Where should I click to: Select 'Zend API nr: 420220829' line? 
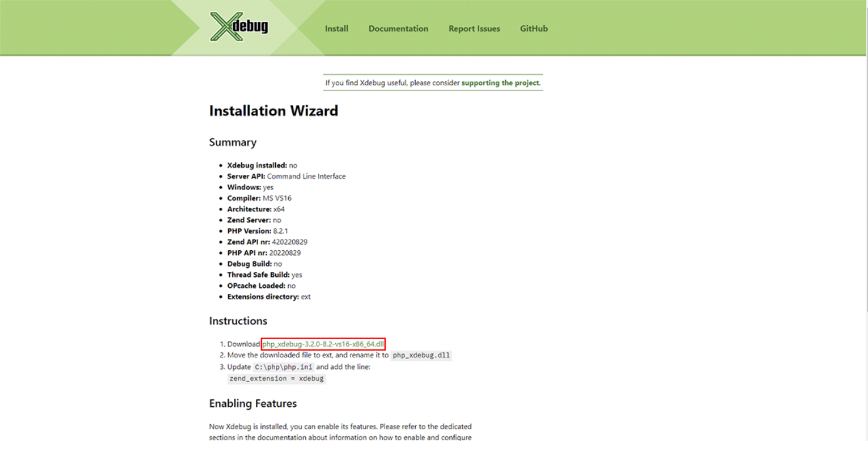268,242
